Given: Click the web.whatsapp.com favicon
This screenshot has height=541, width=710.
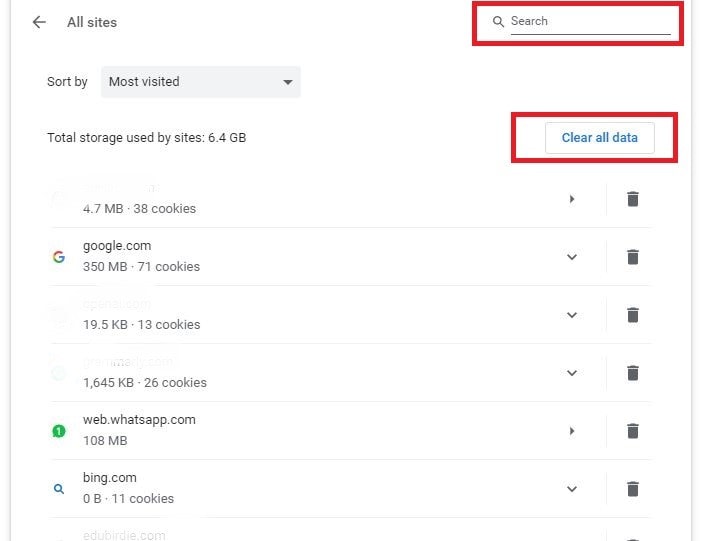Looking at the screenshot, I should [x=59, y=431].
